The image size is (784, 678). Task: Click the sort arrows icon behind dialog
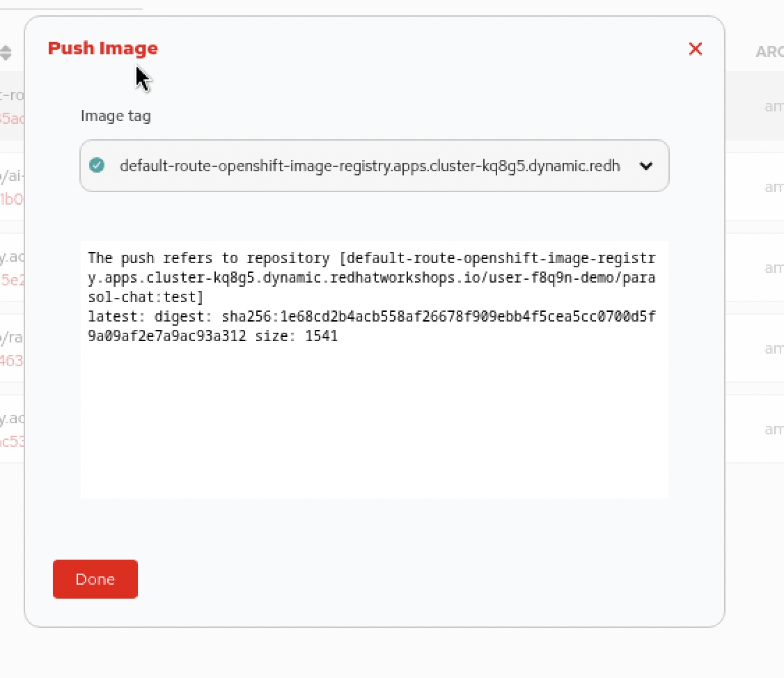click(x=6, y=53)
